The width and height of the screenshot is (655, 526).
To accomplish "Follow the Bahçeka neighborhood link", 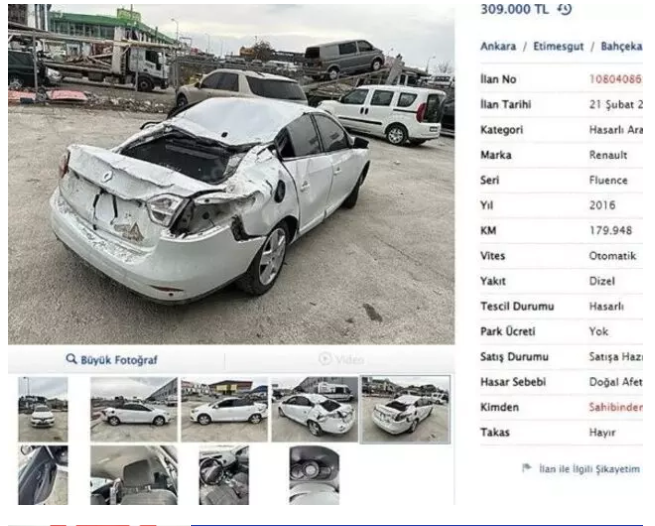I will 622,46.
